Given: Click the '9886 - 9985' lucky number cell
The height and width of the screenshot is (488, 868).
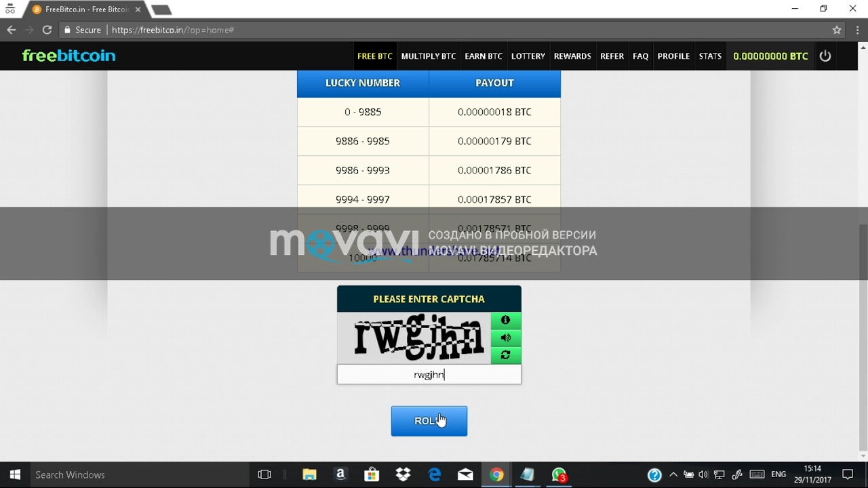Looking at the screenshot, I should pyautogui.click(x=363, y=141).
